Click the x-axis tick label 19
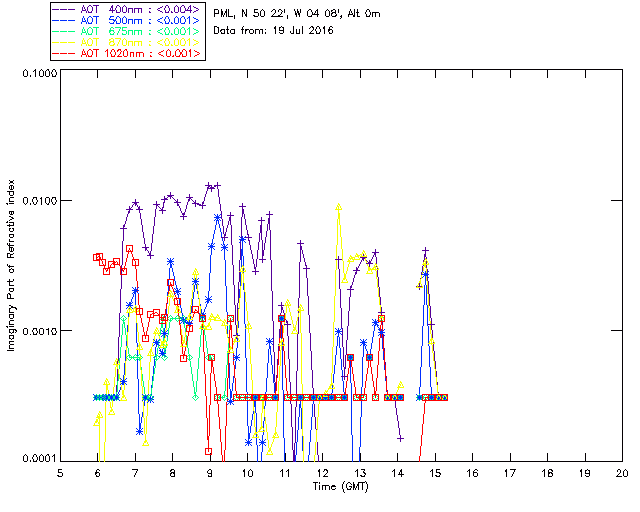 tap(585, 473)
